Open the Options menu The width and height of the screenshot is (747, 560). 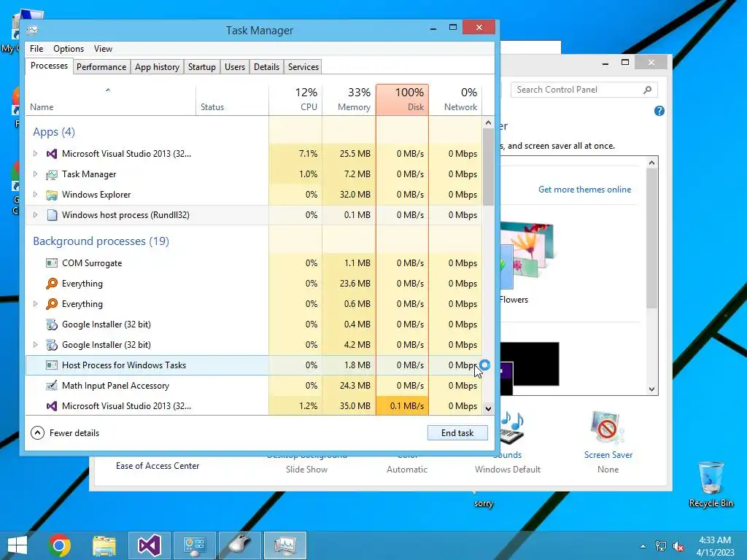pos(69,49)
